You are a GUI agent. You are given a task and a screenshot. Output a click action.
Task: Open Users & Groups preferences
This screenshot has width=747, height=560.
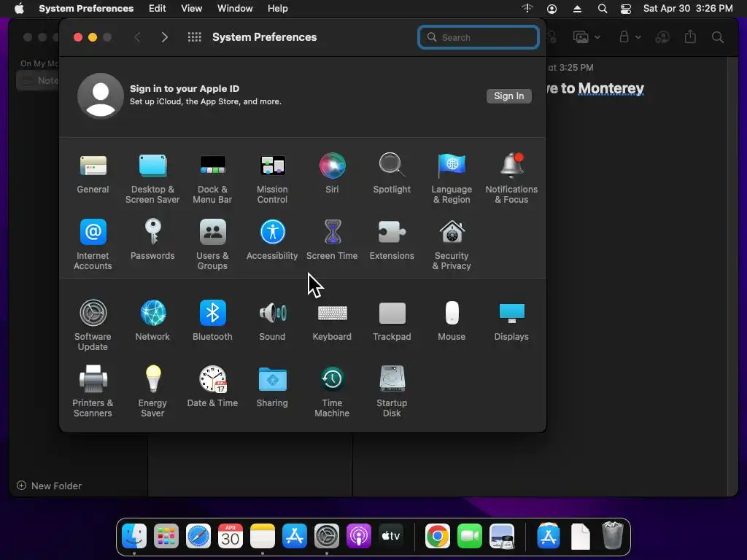(x=212, y=245)
